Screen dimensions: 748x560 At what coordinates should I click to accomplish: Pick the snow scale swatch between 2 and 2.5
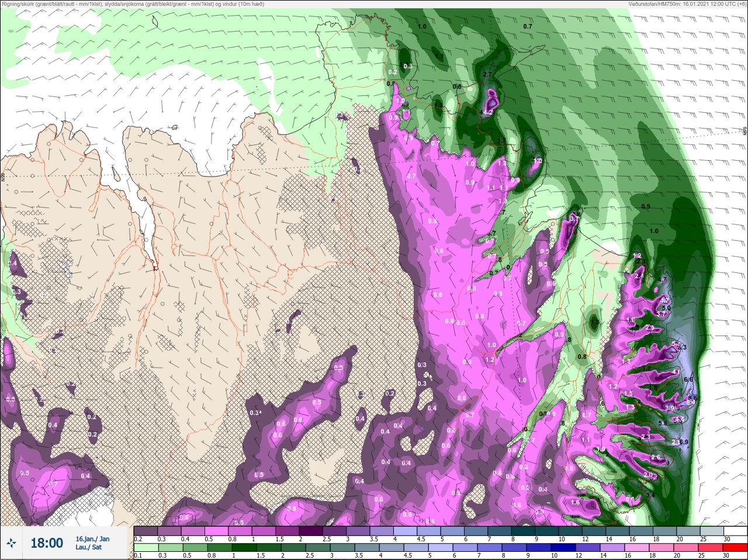point(312,531)
